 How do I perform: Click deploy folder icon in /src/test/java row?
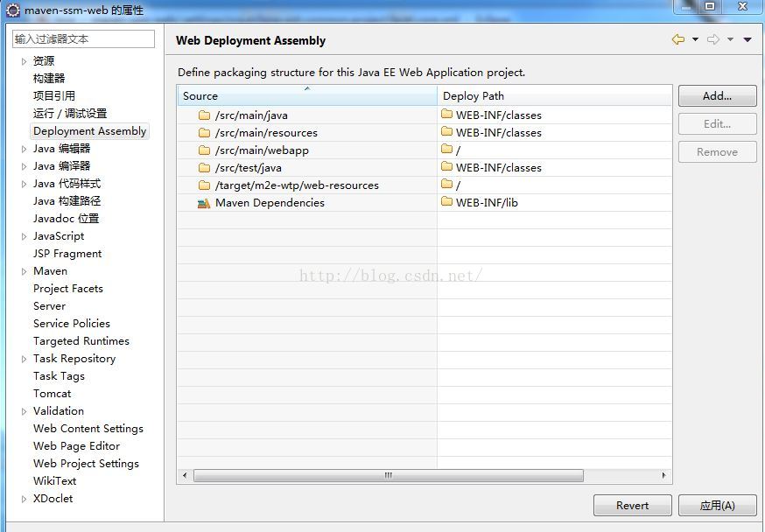click(447, 167)
